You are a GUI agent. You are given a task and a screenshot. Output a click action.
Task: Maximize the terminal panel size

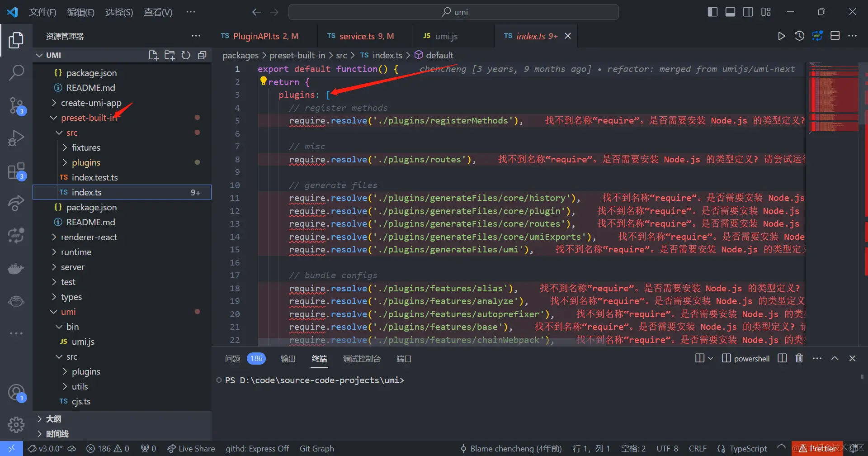tap(835, 358)
